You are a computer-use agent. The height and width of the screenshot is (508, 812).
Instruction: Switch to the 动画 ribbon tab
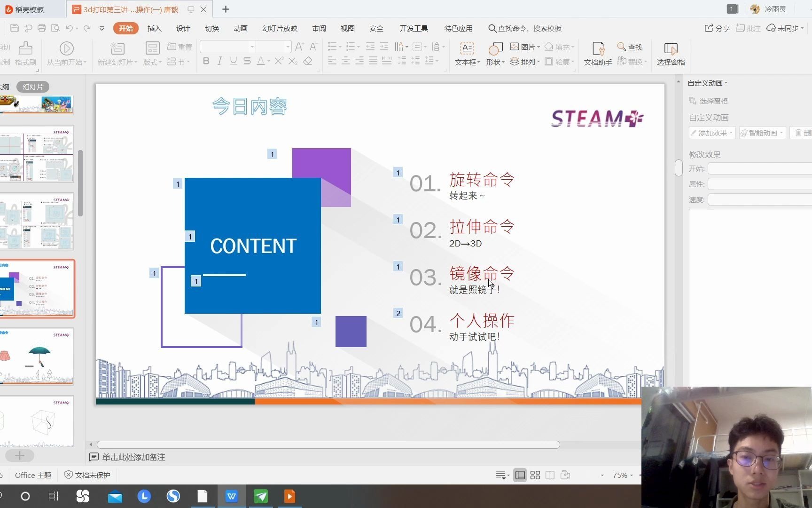(240, 28)
